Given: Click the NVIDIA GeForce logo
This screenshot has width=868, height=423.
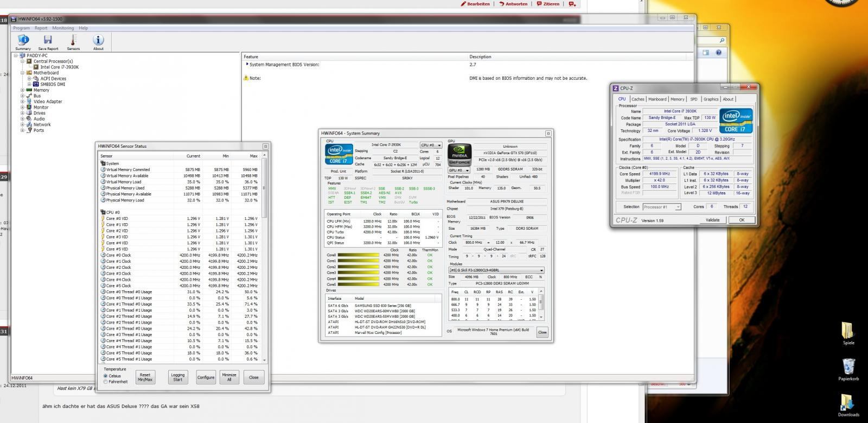Looking at the screenshot, I should [x=459, y=155].
